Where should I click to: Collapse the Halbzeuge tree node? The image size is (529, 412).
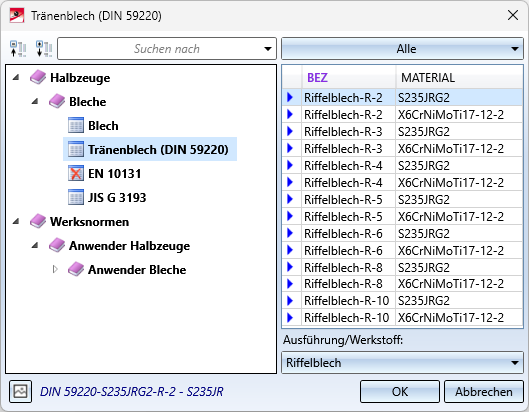coord(16,78)
